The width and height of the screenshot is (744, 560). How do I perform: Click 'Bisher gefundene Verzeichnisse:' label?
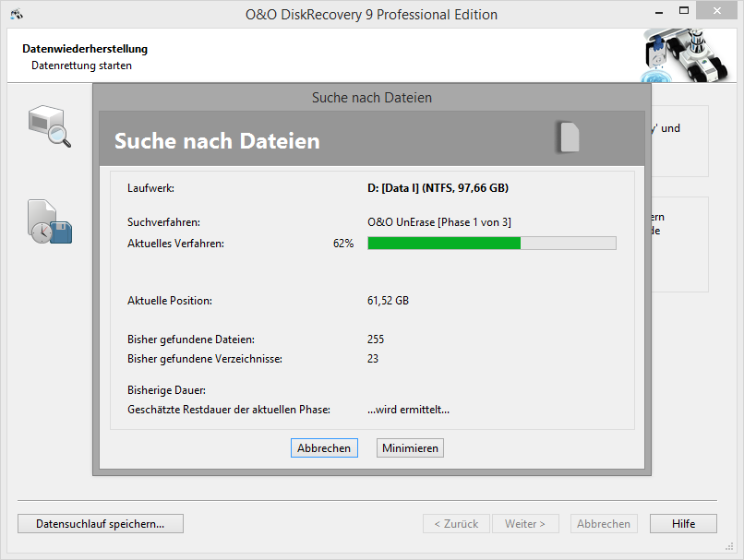(205, 359)
